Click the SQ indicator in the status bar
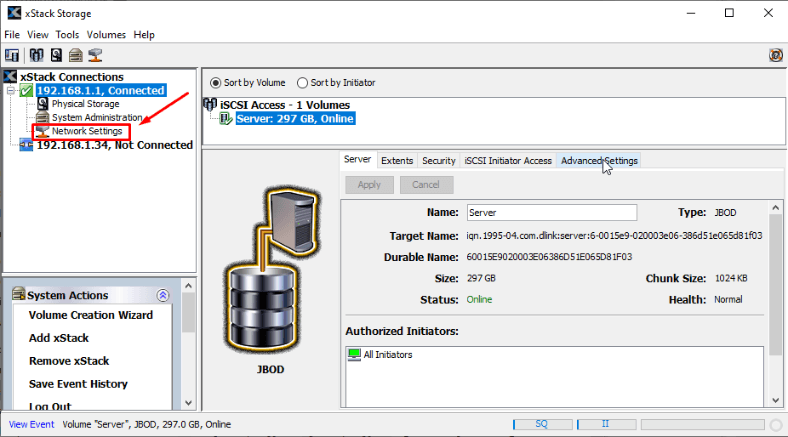The height and width of the screenshot is (437, 788). (540, 424)
